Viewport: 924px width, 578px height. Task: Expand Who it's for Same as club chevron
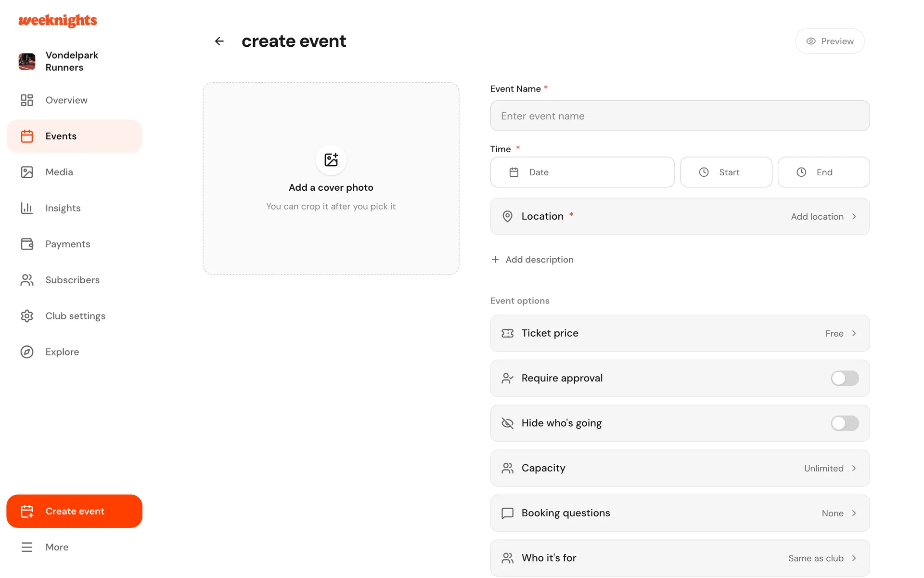(x=854, y=558)
